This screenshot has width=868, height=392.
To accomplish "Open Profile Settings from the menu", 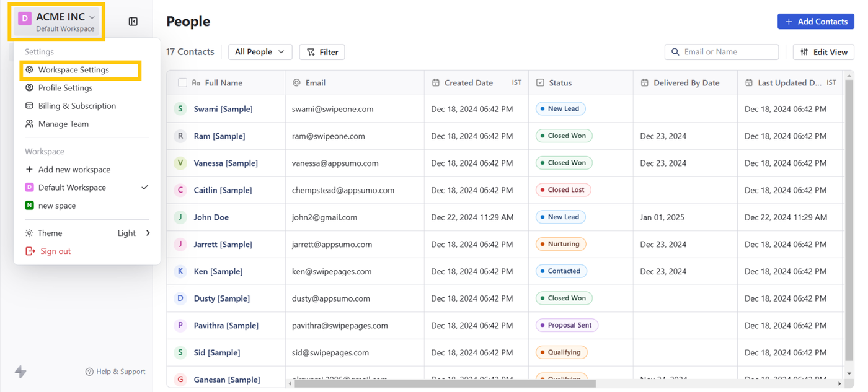I will [x=65, y=88].
